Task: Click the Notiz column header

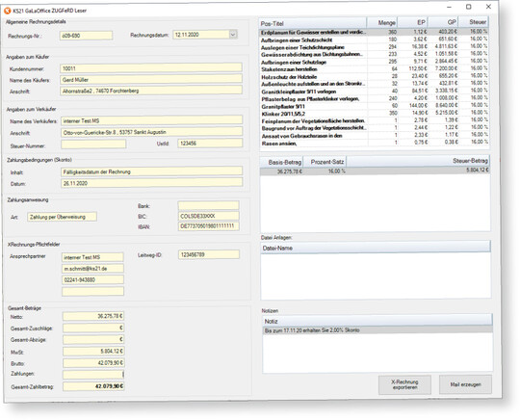Action: point(377,321)
